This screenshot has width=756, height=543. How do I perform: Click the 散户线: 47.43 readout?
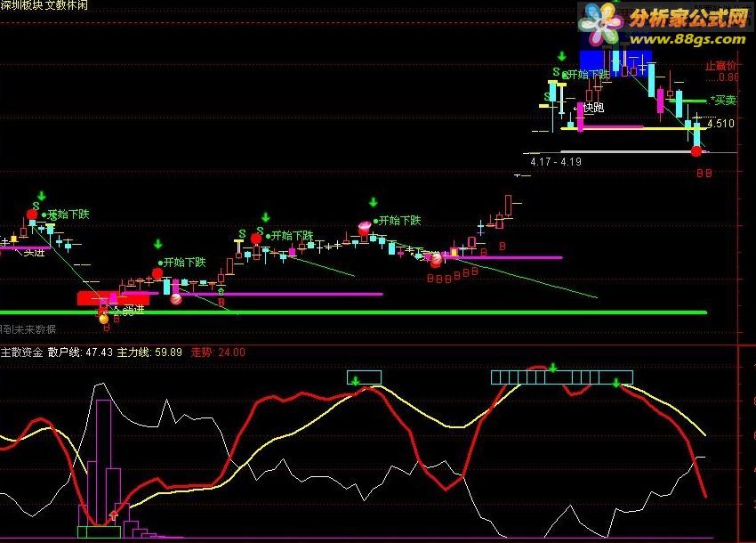pos(80,353)
